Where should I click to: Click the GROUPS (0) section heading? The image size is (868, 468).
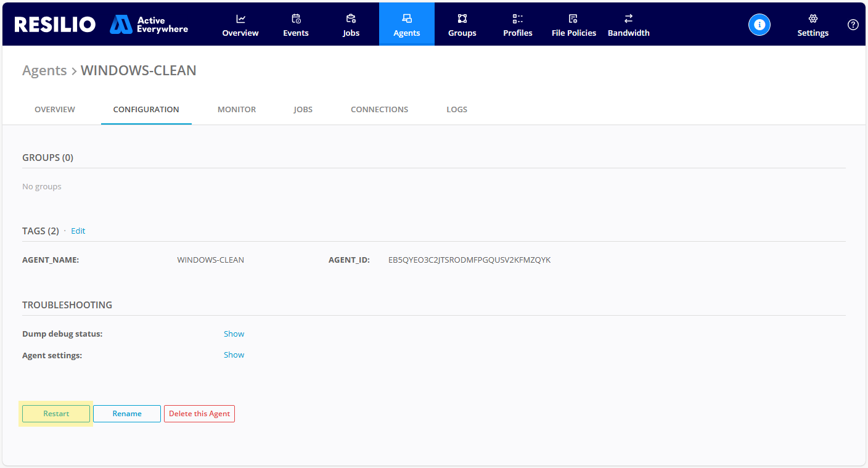[x=47, y=158]
